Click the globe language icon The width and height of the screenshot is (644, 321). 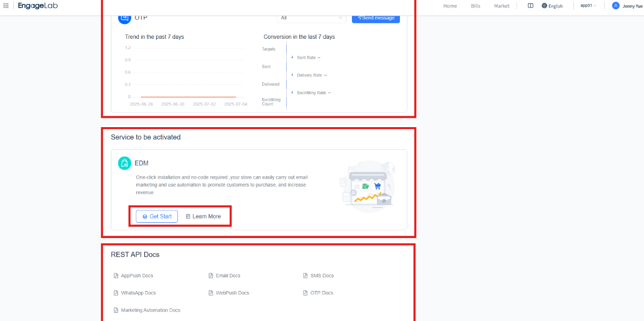[545, 6]
